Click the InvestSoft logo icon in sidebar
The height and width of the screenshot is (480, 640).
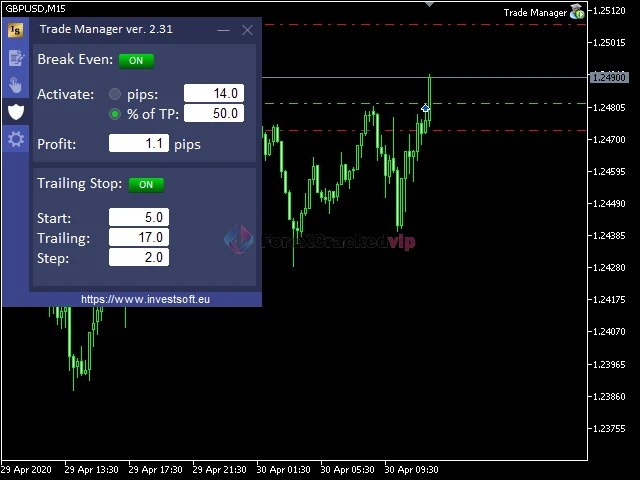pos(15,30)
